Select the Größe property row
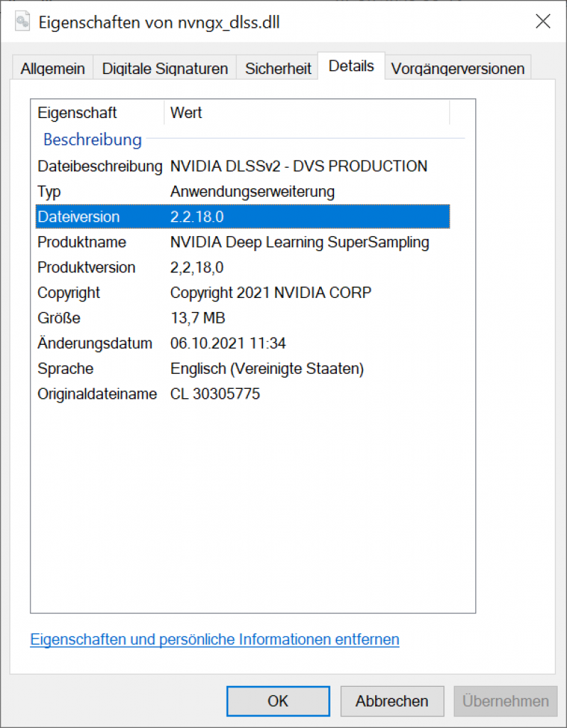This screenshot has height=728, width=567. pyautogui.click(x=243, y=318)
